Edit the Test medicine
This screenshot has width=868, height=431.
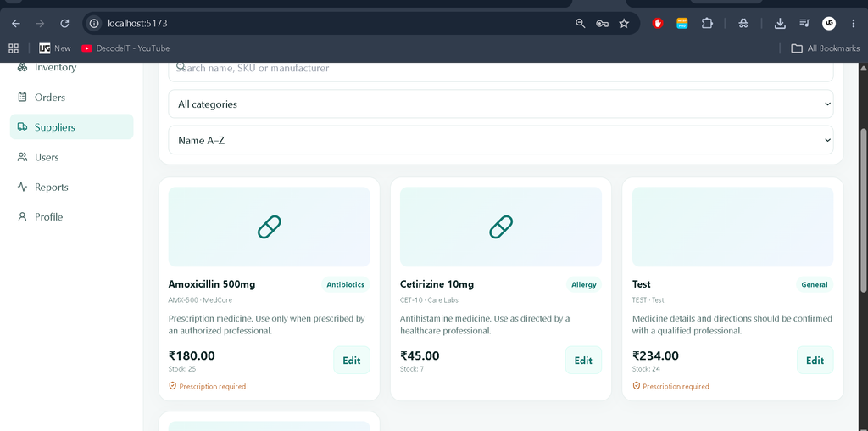tap(815, 360)
